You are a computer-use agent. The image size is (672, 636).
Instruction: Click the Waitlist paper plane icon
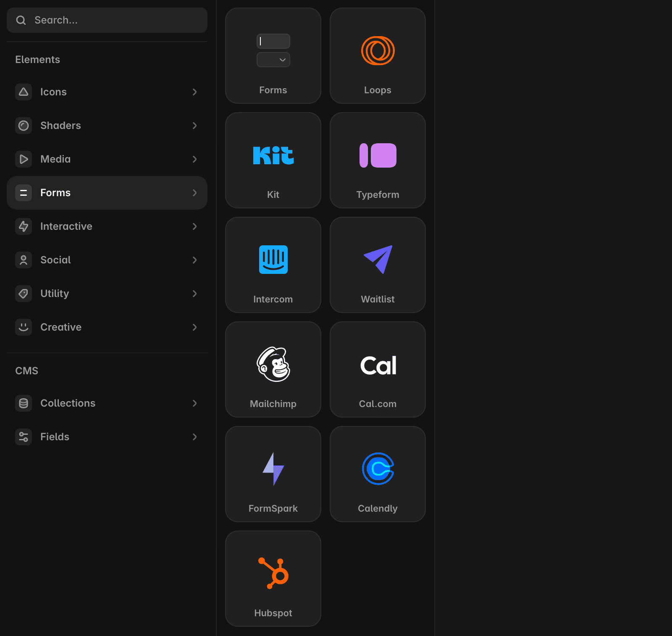pos(378,260)
